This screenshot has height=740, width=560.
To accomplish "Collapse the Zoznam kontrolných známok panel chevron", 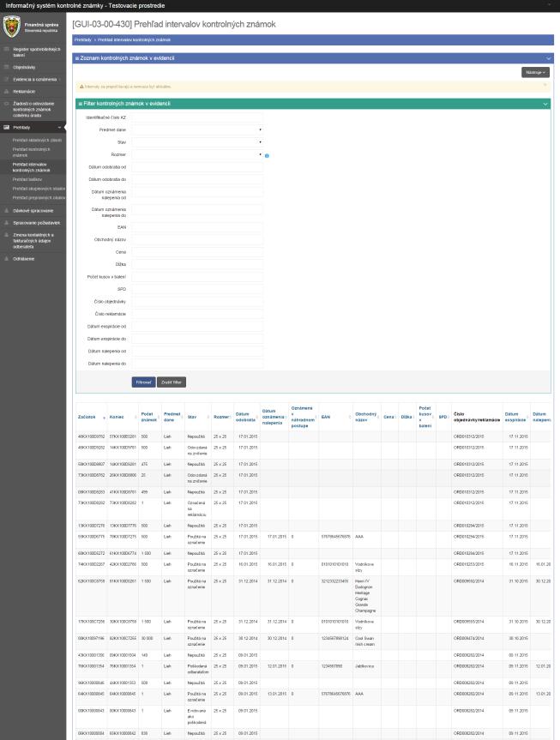I will click(549, 58).
